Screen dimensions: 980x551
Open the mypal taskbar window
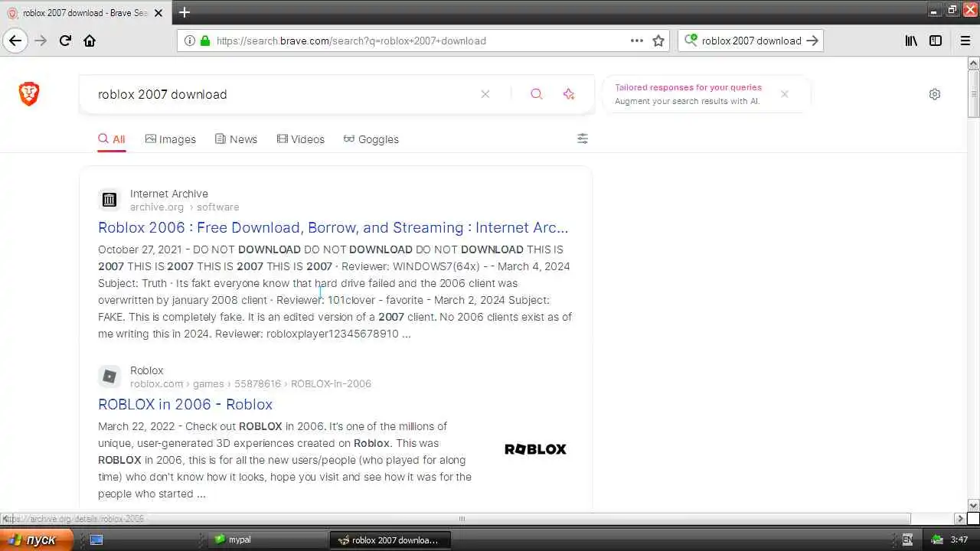coord(268,540)
